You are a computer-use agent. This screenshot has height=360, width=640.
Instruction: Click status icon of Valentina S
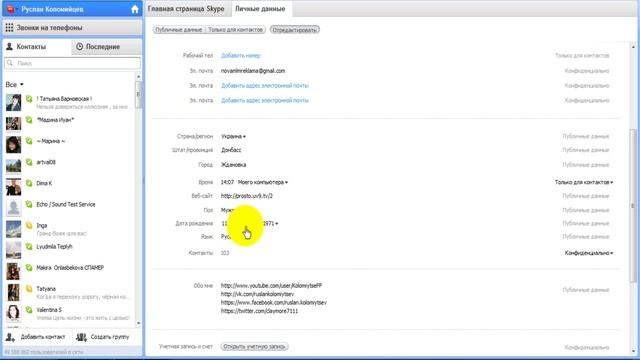pos(29,310)
